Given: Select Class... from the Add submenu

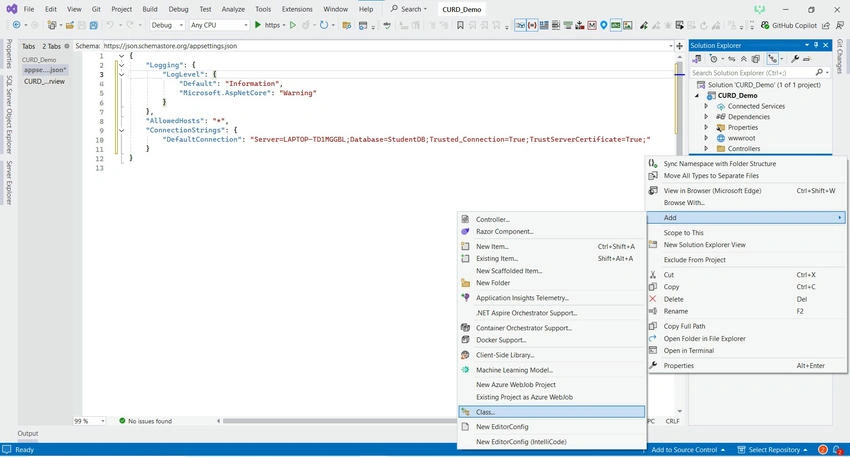Looking at the screenshot, I should click(x=552, y=412).
